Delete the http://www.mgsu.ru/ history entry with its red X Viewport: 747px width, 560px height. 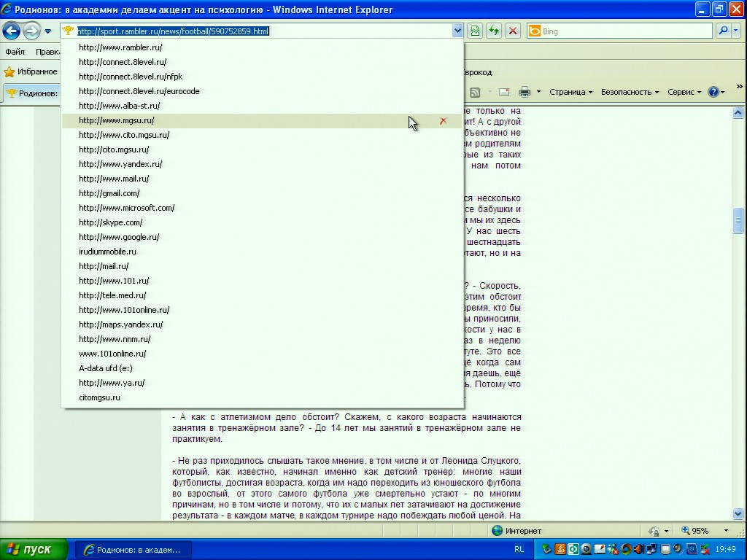coord(443,121)
